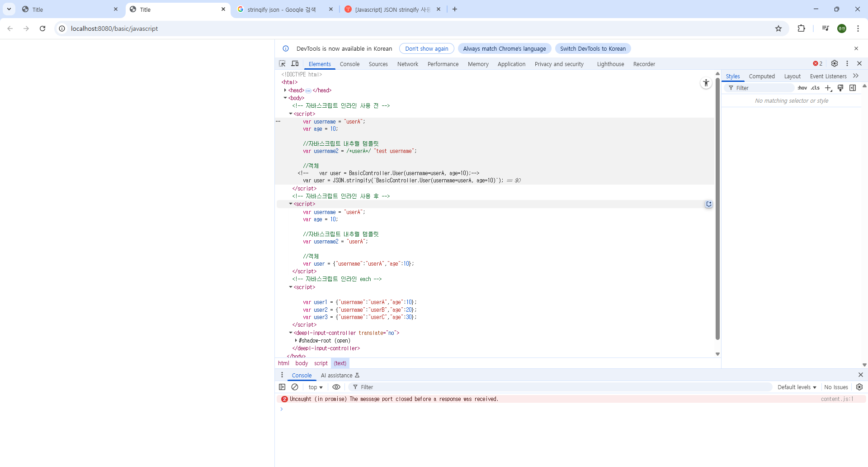The width and height of the screenshot is (868, 467).
Task: Open the Default levels dropdown
Action: click(x=797, y=387)
